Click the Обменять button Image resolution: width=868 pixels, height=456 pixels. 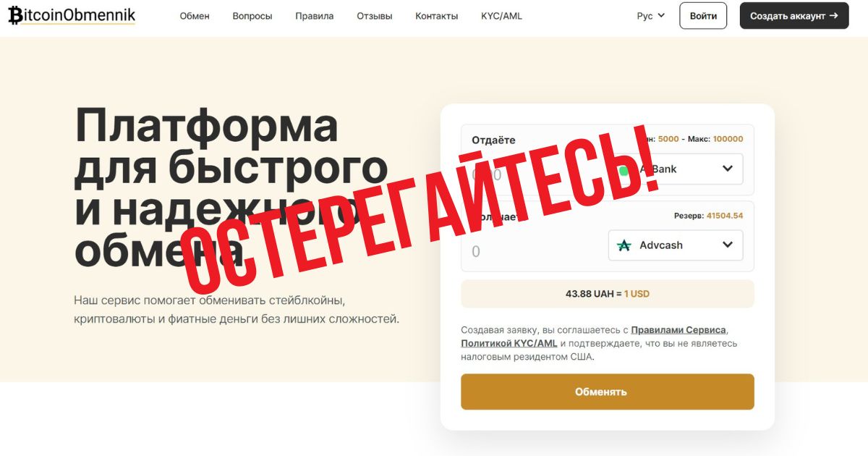tap(608, 392)
